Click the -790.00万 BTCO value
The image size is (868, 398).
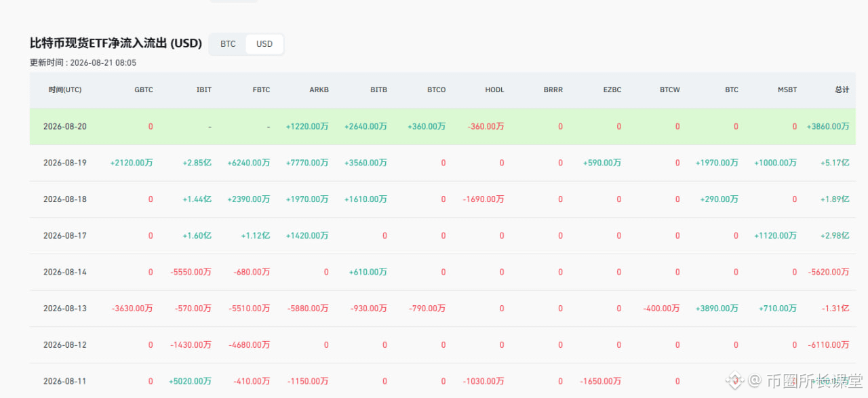pos(428,309)
